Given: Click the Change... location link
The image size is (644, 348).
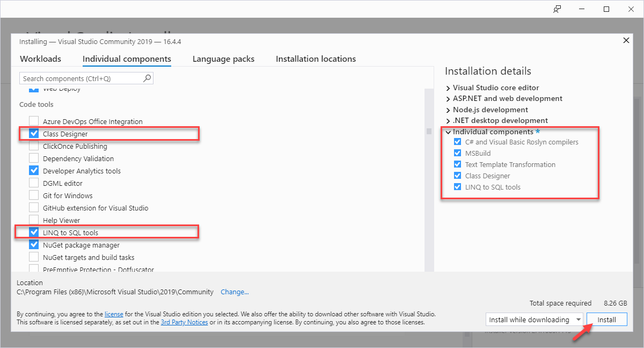Looking at the screenshot, I should (x=235, y=292).
